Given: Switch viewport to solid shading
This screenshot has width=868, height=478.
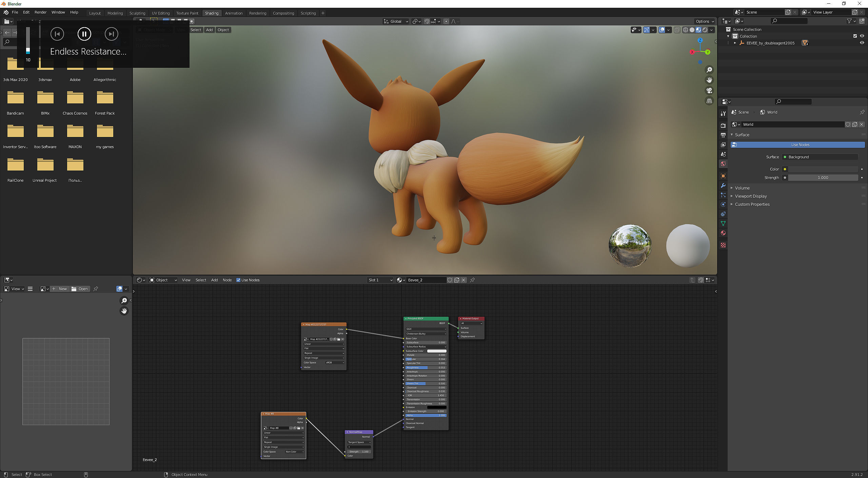Looking at the screenshot, I should (x=692, y=30).
